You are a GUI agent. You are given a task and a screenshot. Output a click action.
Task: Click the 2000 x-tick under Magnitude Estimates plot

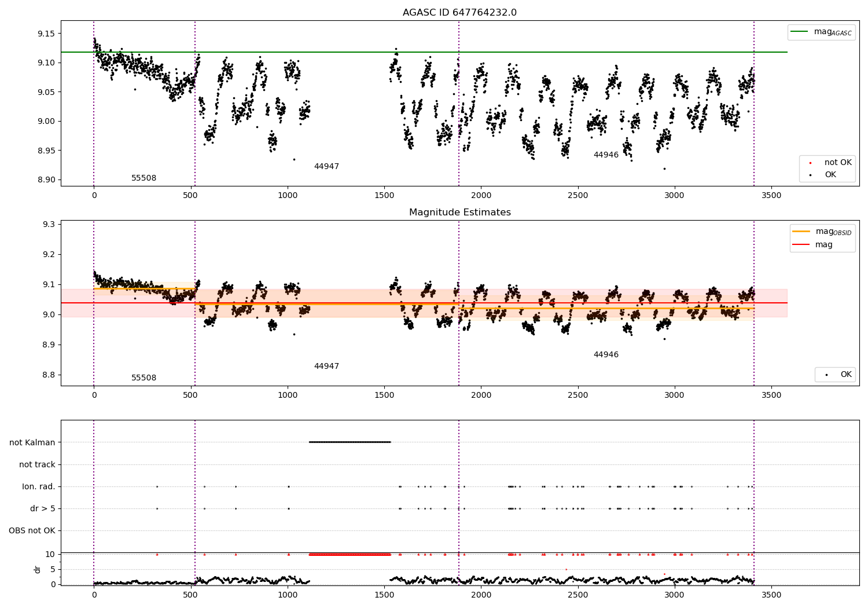(481, 395)
